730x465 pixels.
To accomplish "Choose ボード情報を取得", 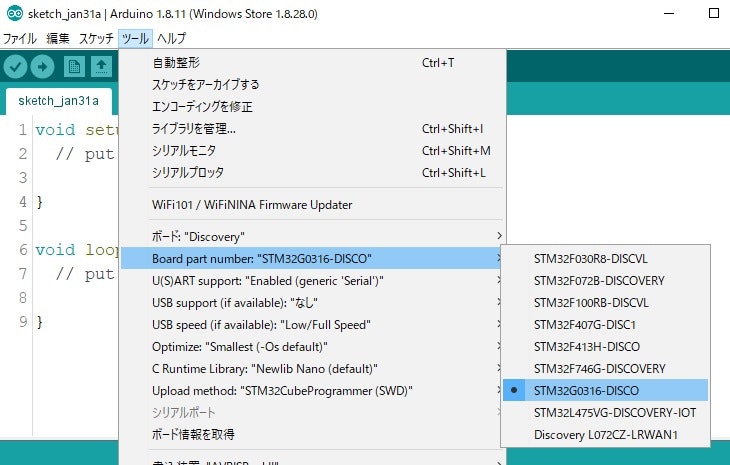I will (x=313, y=434).
